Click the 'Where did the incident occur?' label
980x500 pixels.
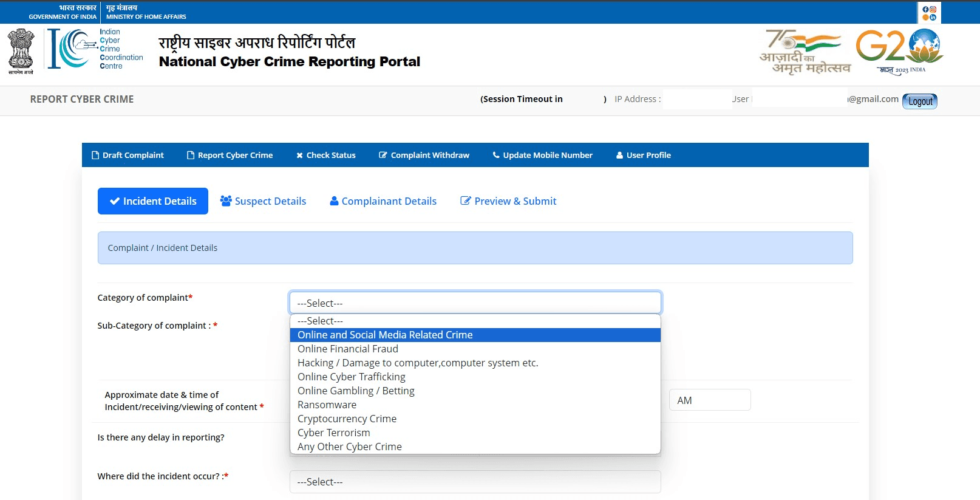coord(163,476)
